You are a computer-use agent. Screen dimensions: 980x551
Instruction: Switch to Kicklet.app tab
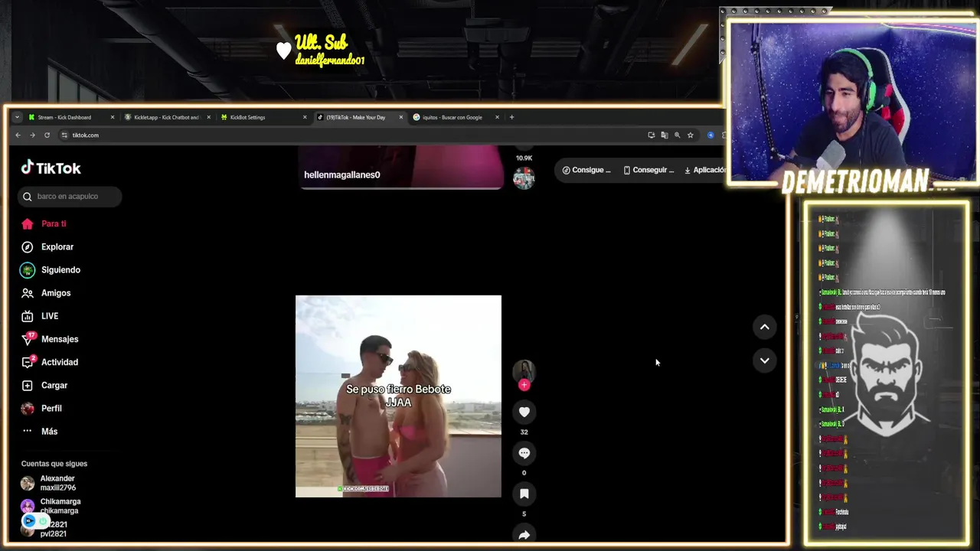point(166,117)
